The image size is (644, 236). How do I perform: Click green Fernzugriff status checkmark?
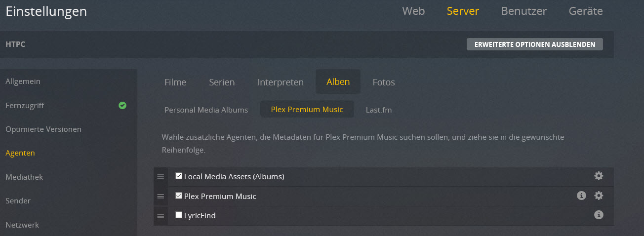(122, 105)
